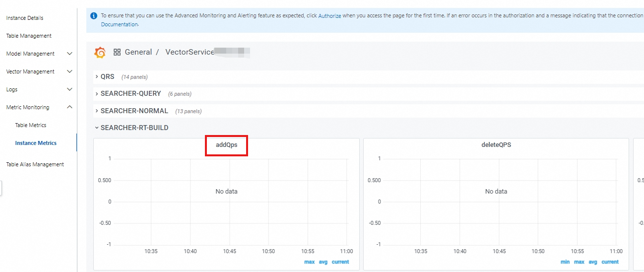Expand Logs menu chevron
Image resolution: width=644 pixels, height=272 pixels.
pos(69,89)
